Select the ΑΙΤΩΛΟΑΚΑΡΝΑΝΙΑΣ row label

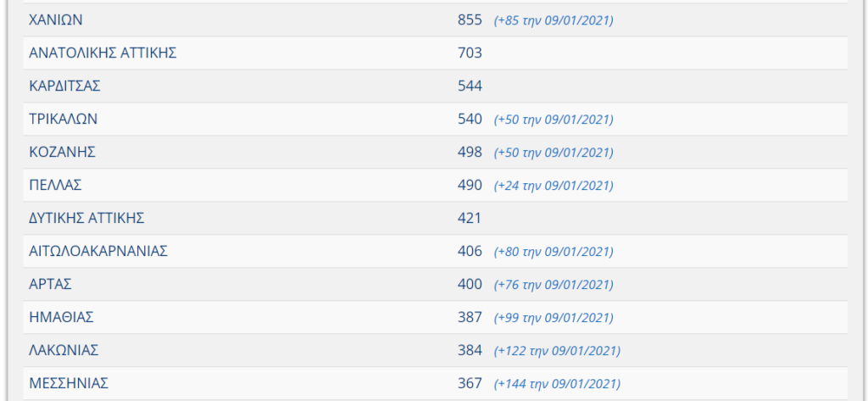(98, 251)
